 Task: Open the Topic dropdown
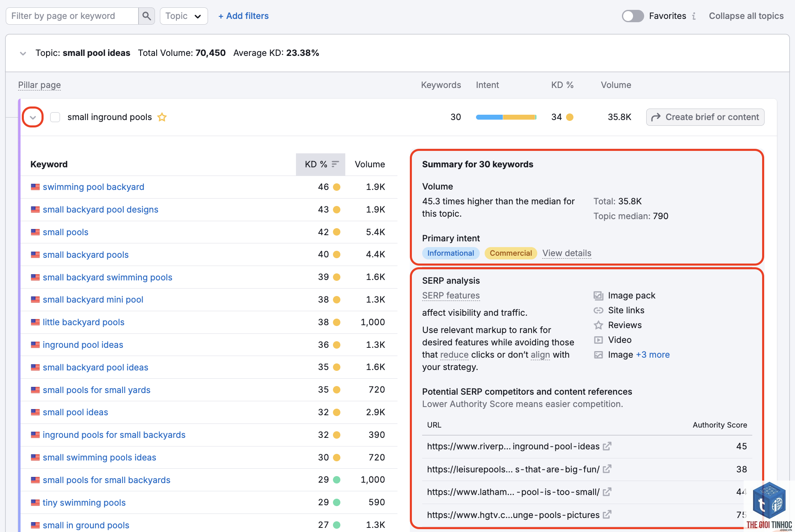pos(184,16)
